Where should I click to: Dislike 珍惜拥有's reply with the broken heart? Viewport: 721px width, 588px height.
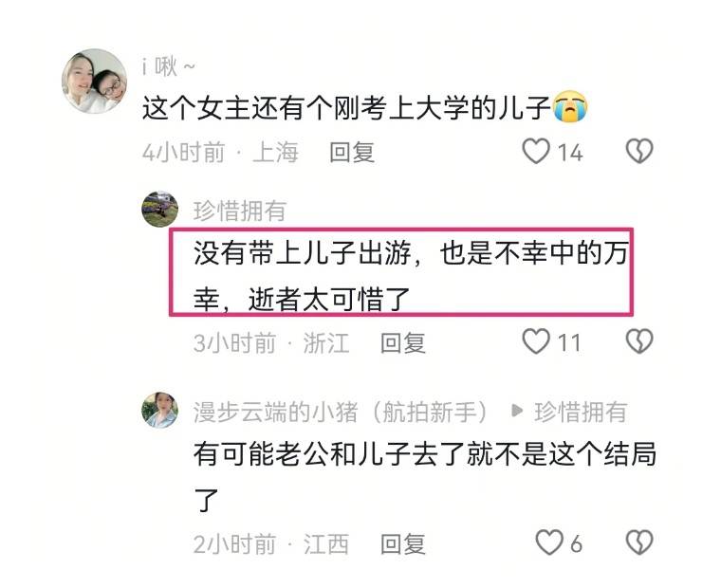639,341
